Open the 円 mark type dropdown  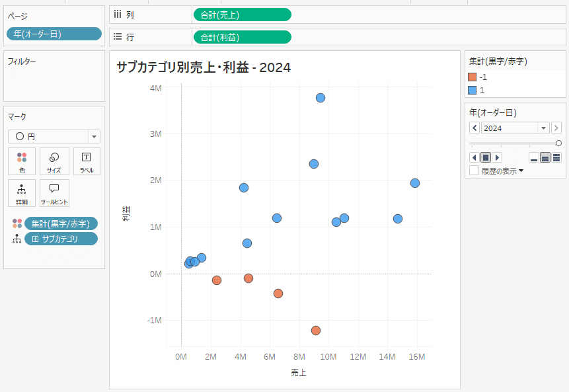tap(93, 136)
